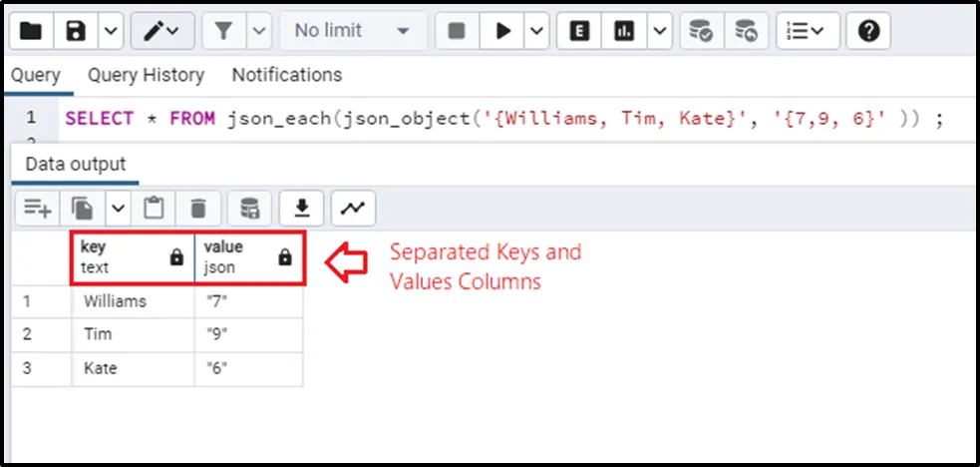
Task: Click the Explain Analyze chart icon
Action: pyautogui.click(x=624, y=31)
